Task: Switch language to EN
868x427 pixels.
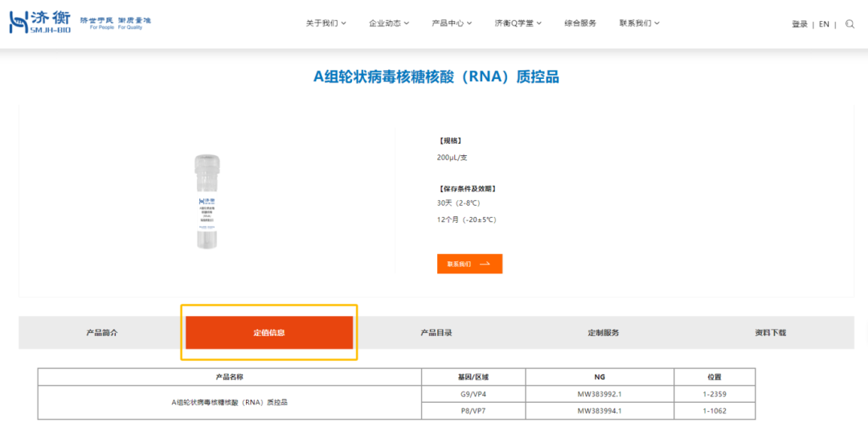Action: [824, 24]
